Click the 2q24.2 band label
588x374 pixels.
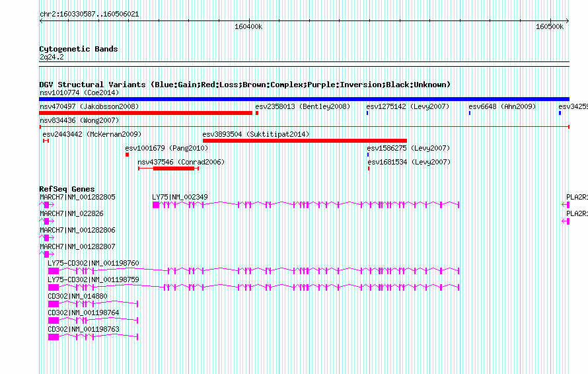pyautogui.click(x=52, y=57)
